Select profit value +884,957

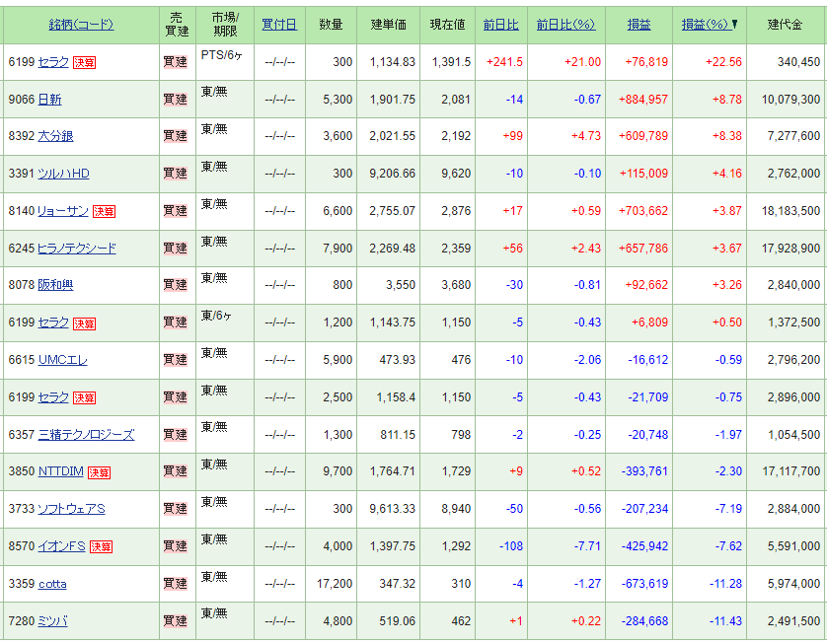point(642,99)
